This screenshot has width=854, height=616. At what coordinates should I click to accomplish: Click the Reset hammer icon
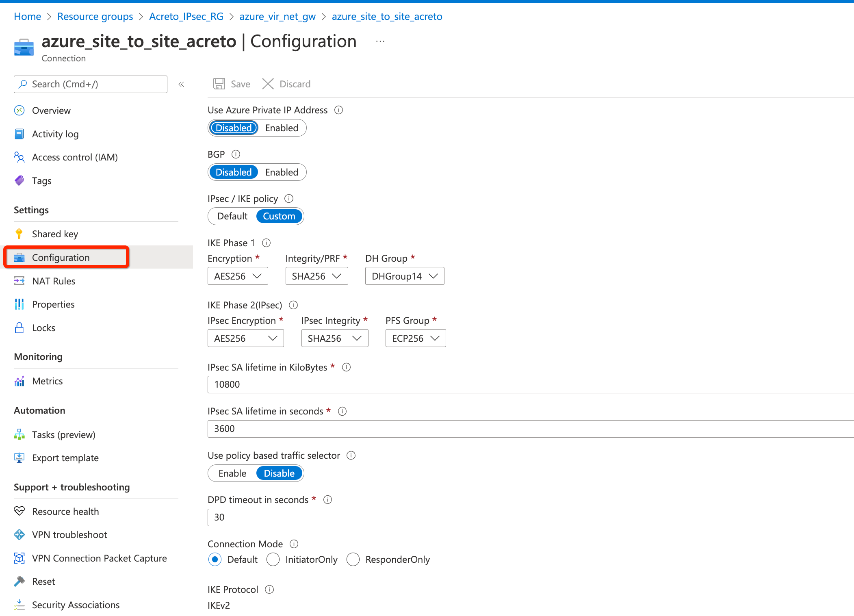click(x=19, y=581)
